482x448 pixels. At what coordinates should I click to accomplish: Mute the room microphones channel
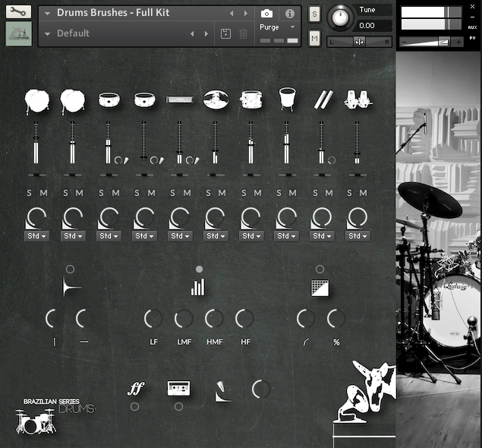coord(364,193)
